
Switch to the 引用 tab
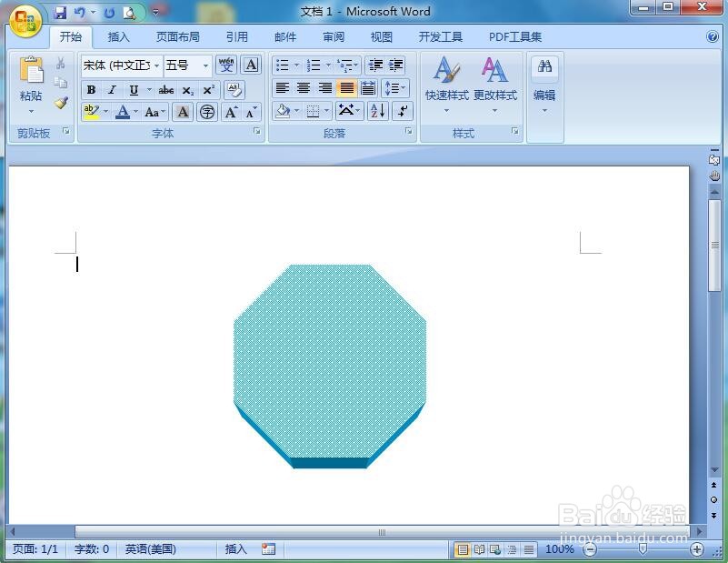click(x=237, y=36)
